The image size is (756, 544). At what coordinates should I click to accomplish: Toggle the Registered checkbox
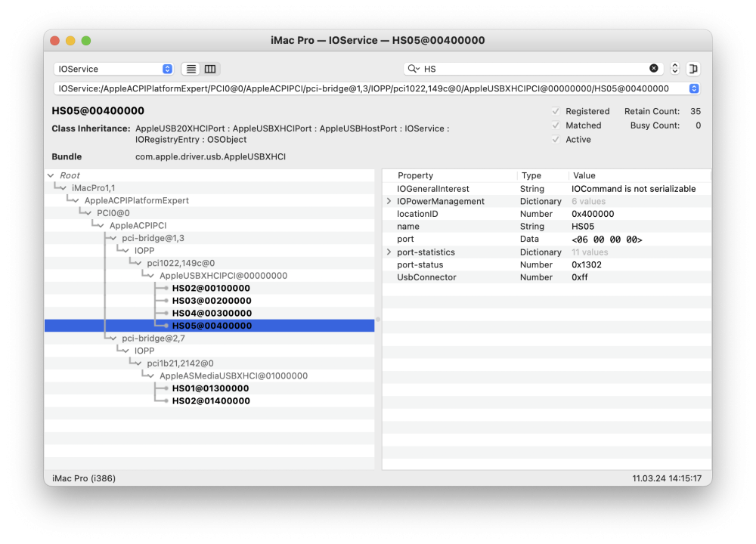(x=556, y=111)
